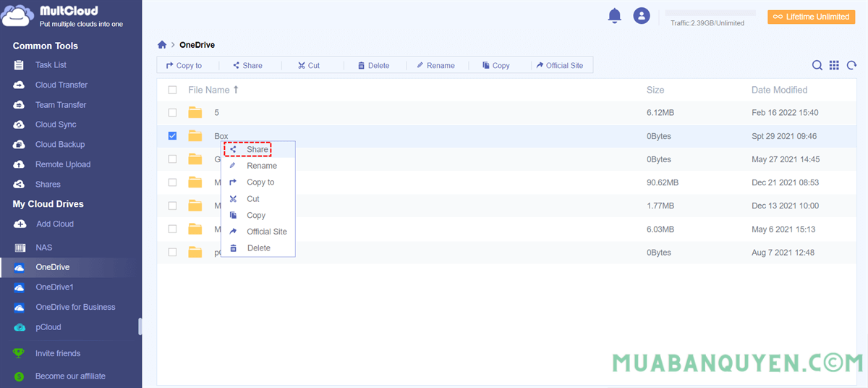
Task: Click the Rename toolbar button
Action: pos(435,65)
